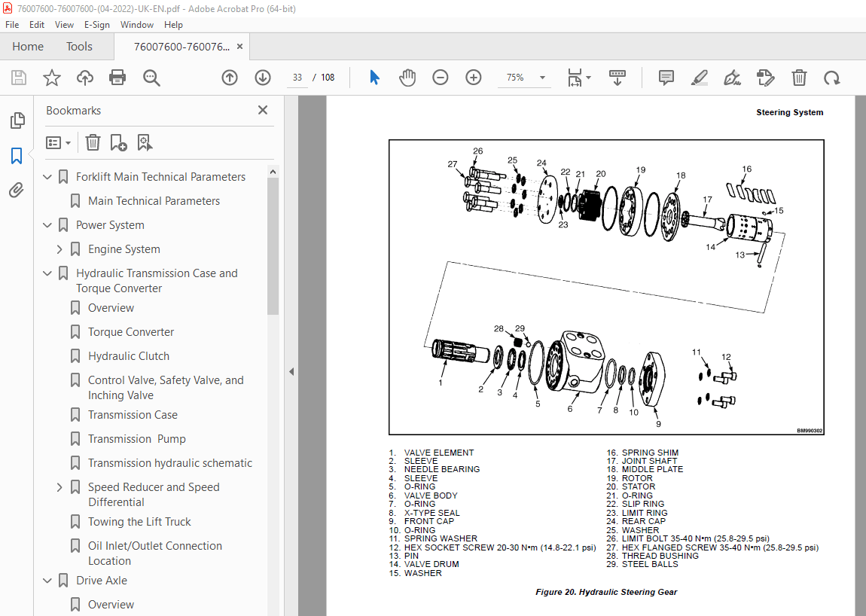Screen dimensions: 866x616
Task: Open the Fill & Sign tool
Action: click(x=731, y=77)
